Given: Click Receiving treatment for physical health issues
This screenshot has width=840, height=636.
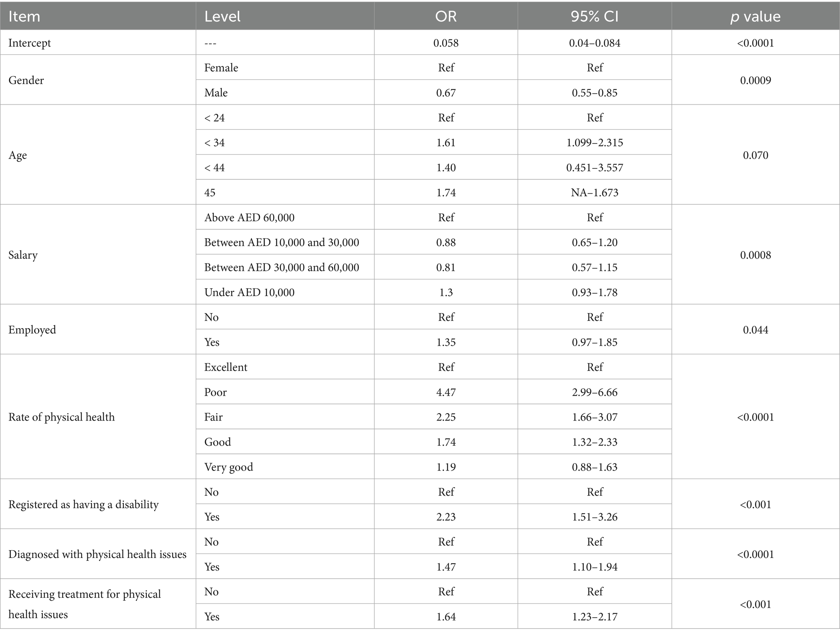Looking at the screenshot, I should point(85,604).
